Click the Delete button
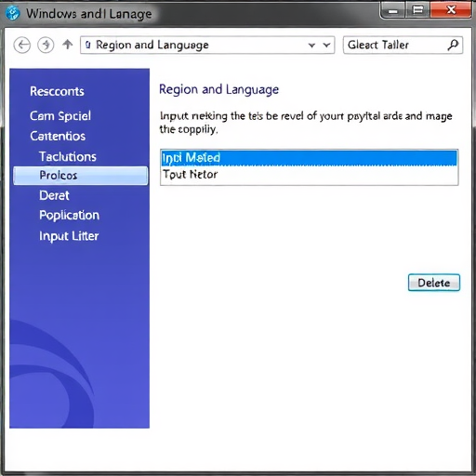The width and height of the screenshot is (476, 476). [x=434, y=283]
